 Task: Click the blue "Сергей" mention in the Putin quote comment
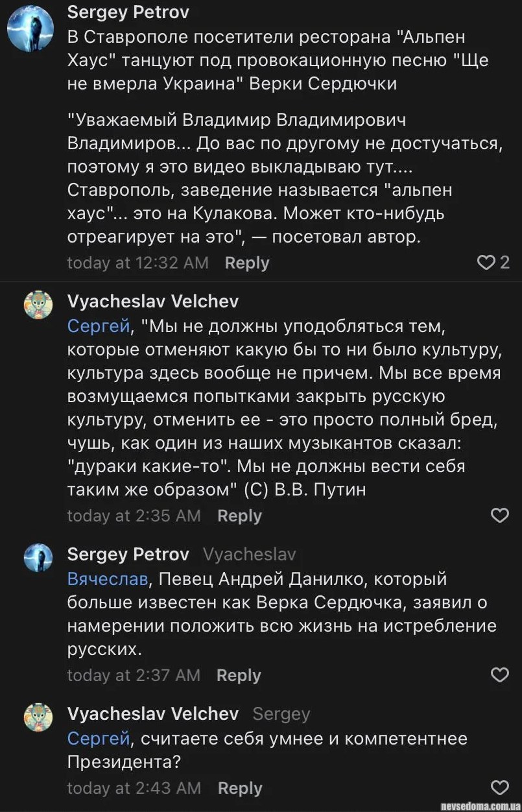click(x=99, y=326)
